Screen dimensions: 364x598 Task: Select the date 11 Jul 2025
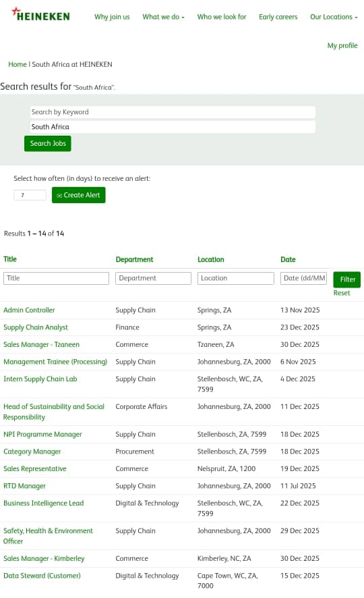point(298,486)
